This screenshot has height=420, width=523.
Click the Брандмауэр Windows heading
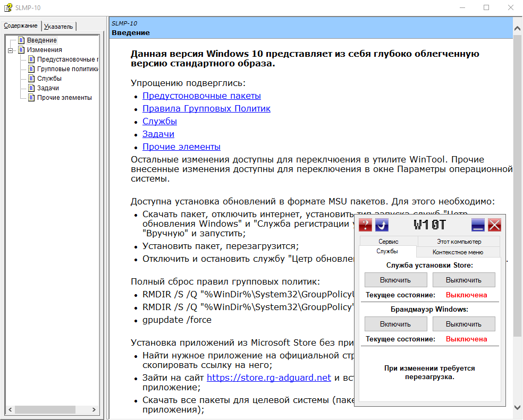pyautogui.click(x=429, y=310)
